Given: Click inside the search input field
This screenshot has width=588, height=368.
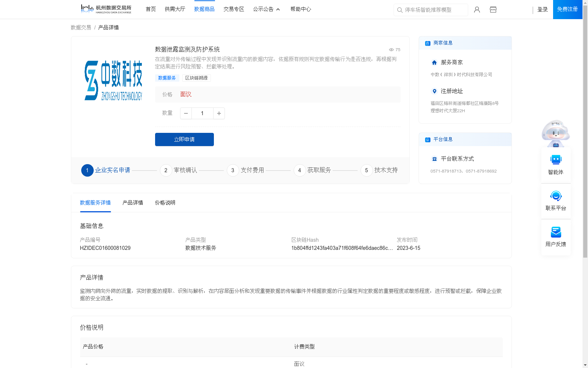Looking at the screenshot, I should [x=430, y=10].
